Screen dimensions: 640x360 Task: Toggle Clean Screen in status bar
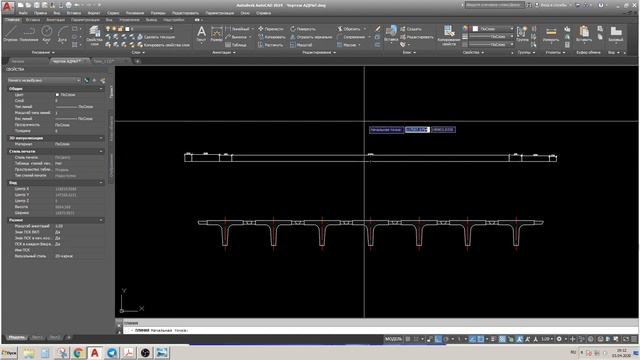tap(626, 339)
